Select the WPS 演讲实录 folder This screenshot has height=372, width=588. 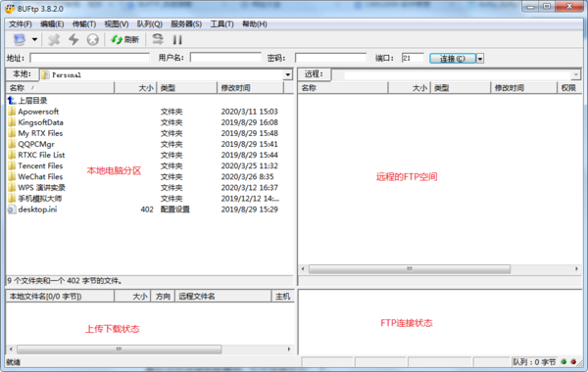click(x=41, y=187)
